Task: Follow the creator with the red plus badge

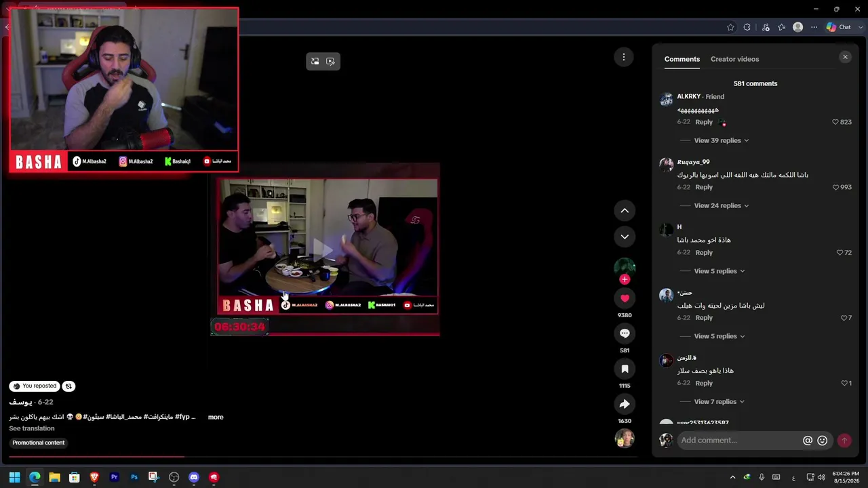Action: (625, 279)
